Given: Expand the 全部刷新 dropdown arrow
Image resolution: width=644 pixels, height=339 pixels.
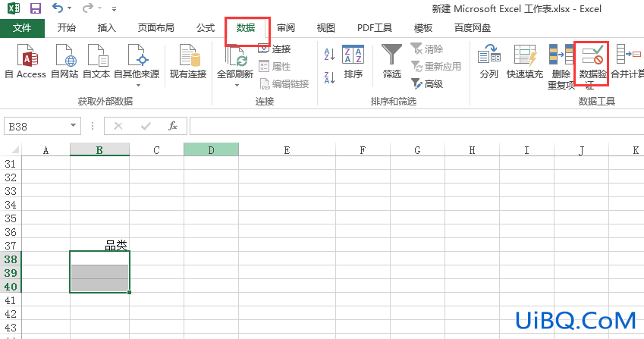Looking at the screenshot, I should [237, 86].
